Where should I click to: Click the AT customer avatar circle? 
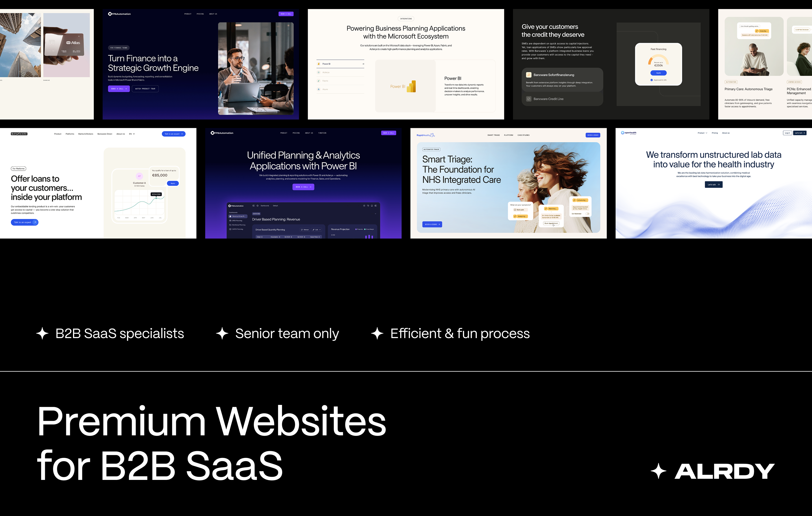pos(139,176)
